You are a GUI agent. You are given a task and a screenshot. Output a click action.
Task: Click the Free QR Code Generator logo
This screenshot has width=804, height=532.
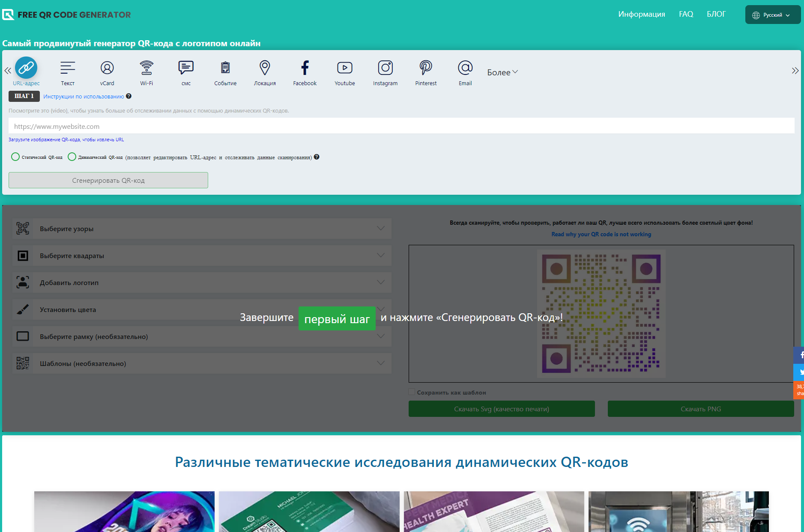[66, 15]
